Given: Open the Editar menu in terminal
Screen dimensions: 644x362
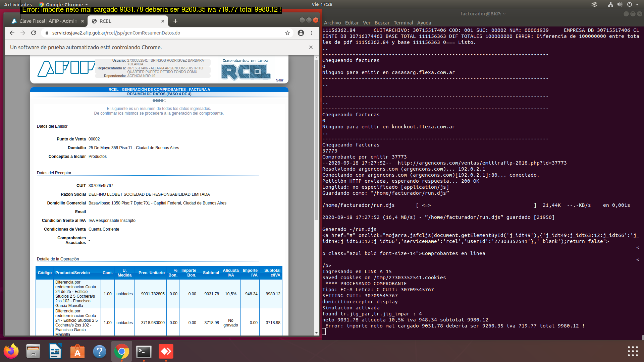Looking at the screenshot, I should pyautogui.click(x=352, y=23).
